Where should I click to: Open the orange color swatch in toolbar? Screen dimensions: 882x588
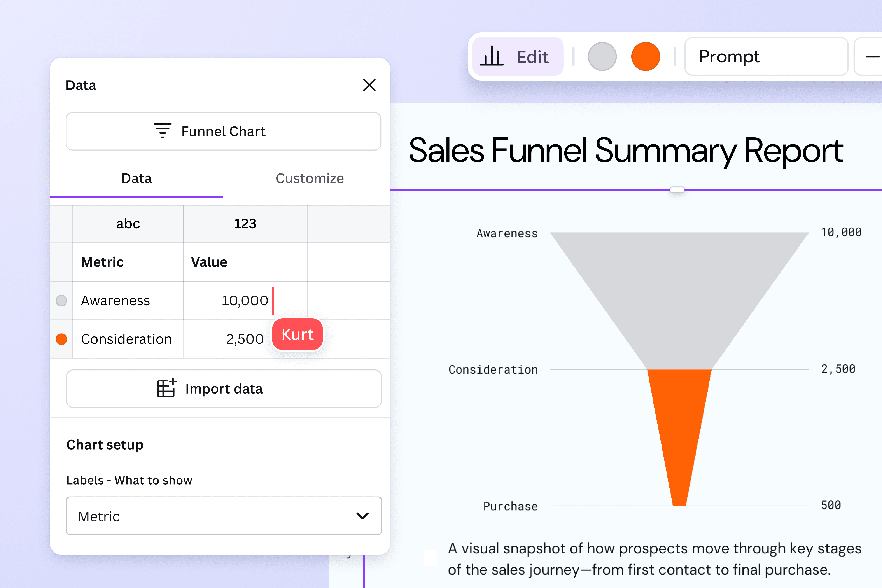click(645, 57)
